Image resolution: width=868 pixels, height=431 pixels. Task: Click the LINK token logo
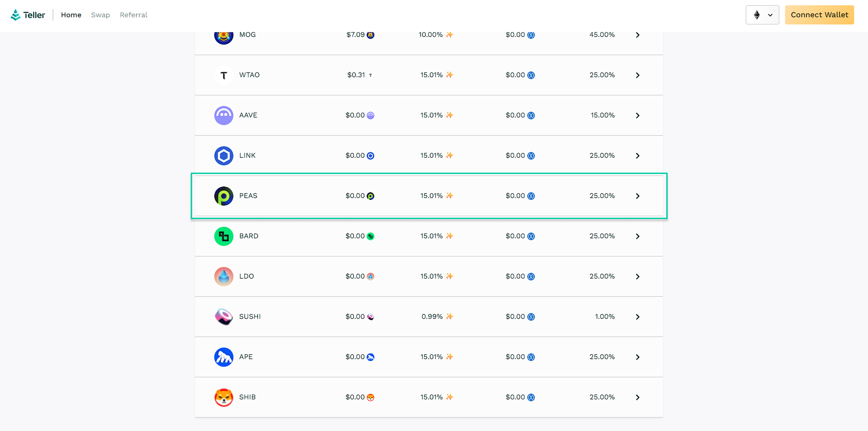(223, 156)
